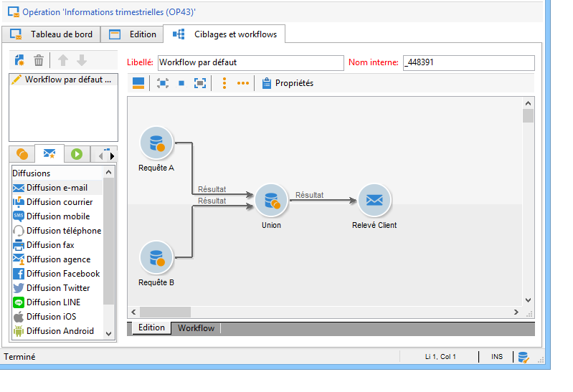Click the small square zoom reset icon
The width and height of the screenshot is (573, 392).
[181, 83]
